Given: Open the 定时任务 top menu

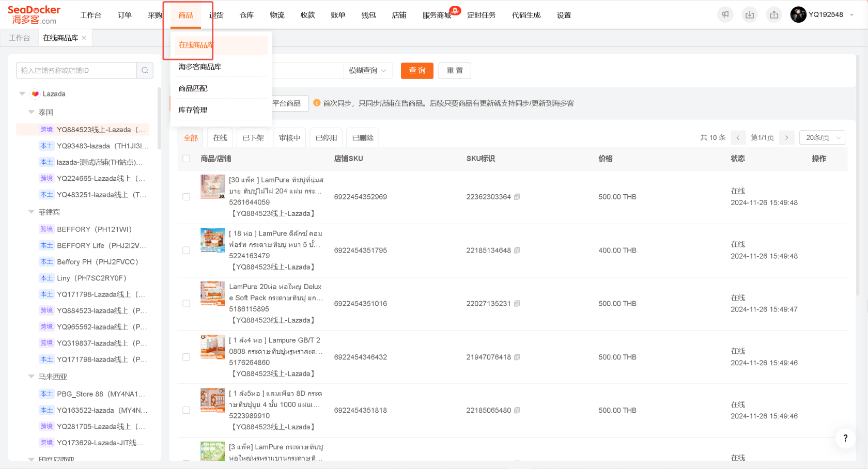Looking at the screenshot, I should [x=482, y=15].
